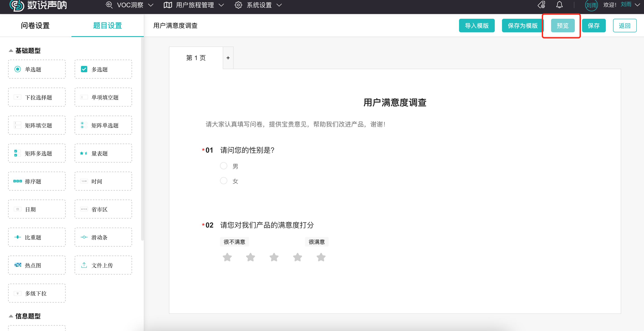Click the 返回 button

pyautogui.click(x=625, y=26)
